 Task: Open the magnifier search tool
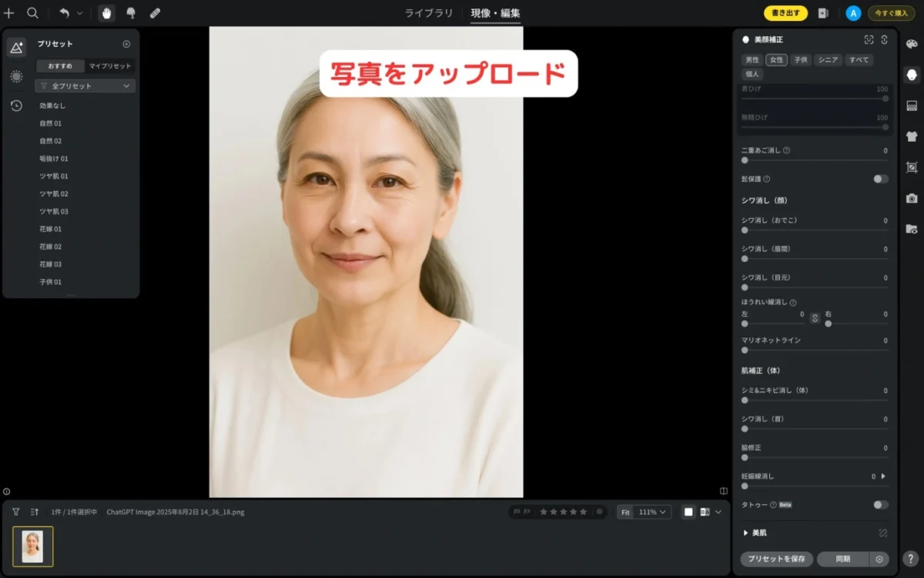pos(32,13)
